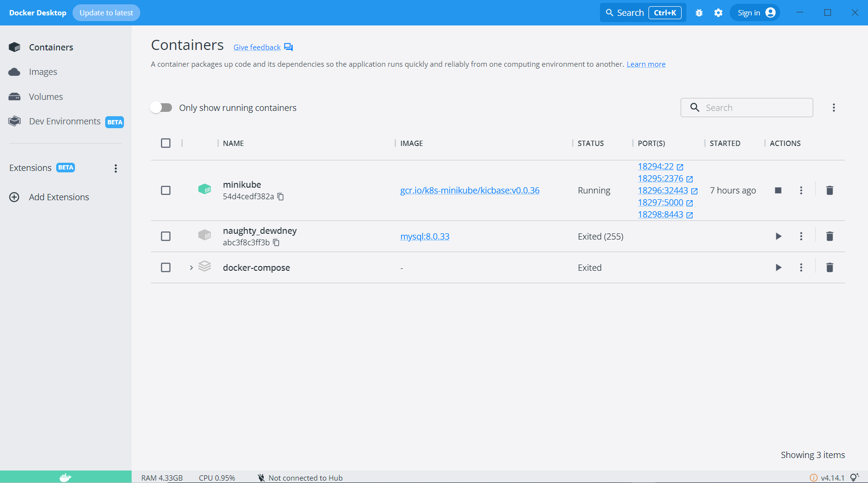The width and height of the screenshot is (868, 483).
Task: Click the 7 hours ago started value
Action: (733, 191)
